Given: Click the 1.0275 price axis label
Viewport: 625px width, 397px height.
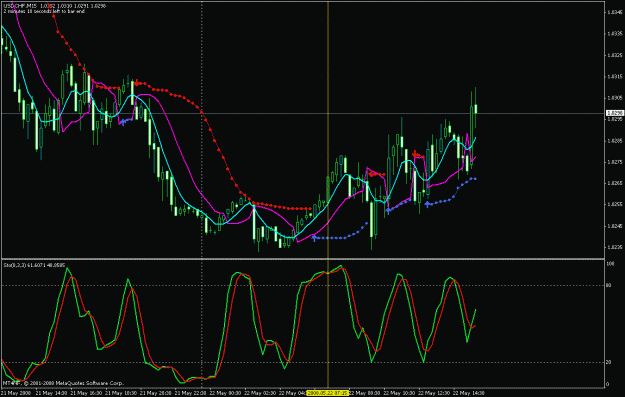Looking at the screenshot, I should [614, 162].
